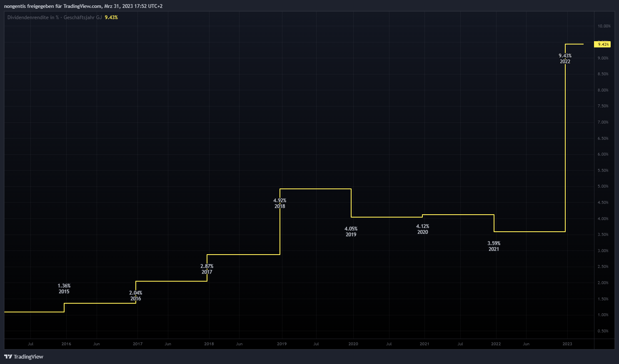This screenshot has width=619, height=364.
Task: Select the 0.50% price axis label
Action: pos(603,331)
